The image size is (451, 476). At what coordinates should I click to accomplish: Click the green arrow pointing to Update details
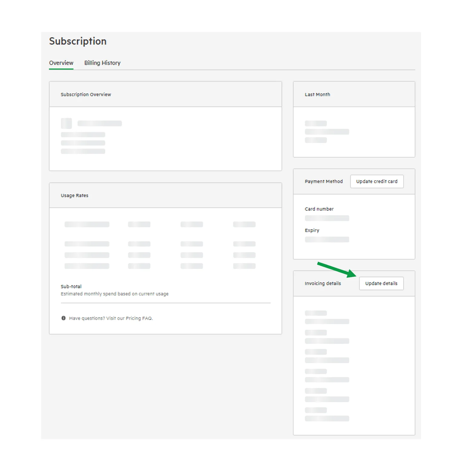tap(337, 269)
